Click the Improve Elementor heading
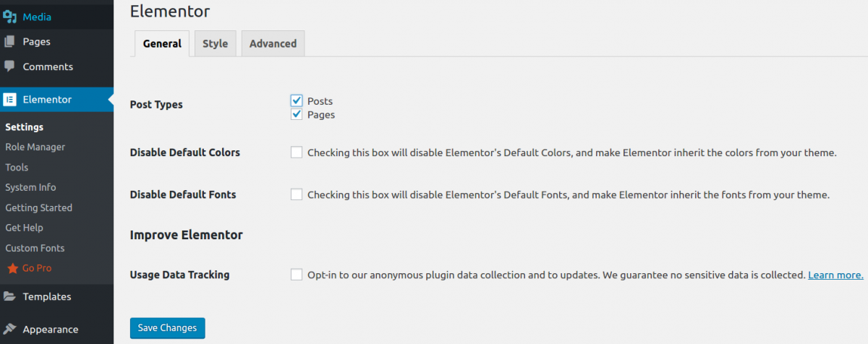 186,235
